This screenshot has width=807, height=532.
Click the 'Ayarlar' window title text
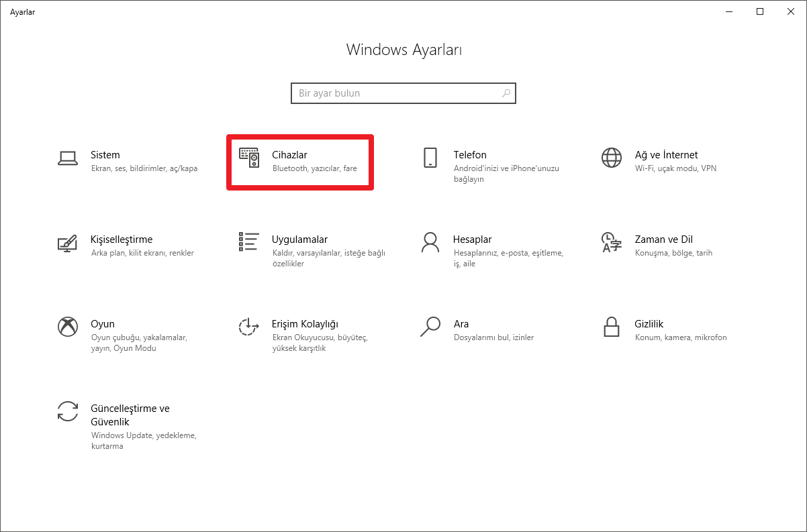[22, 12]
